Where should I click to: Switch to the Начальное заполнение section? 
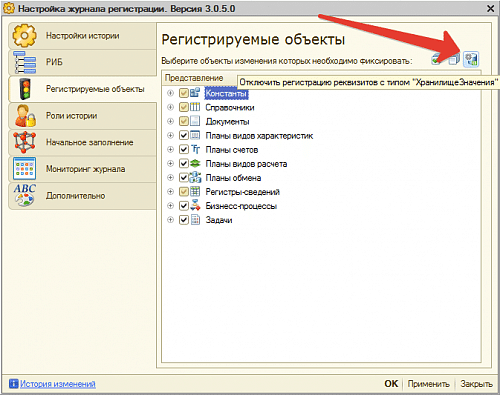coord(82,142)
